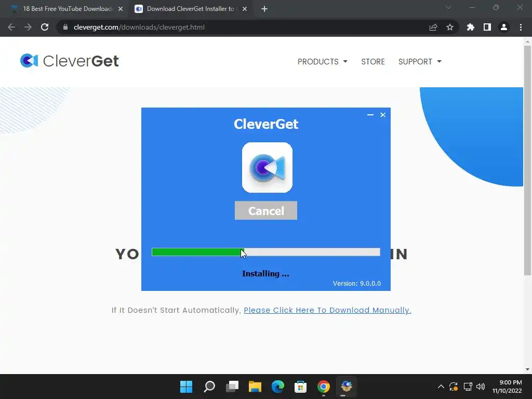
Task: Launch Microsoft Edge from taskbar
Action: tap(278, 387)
